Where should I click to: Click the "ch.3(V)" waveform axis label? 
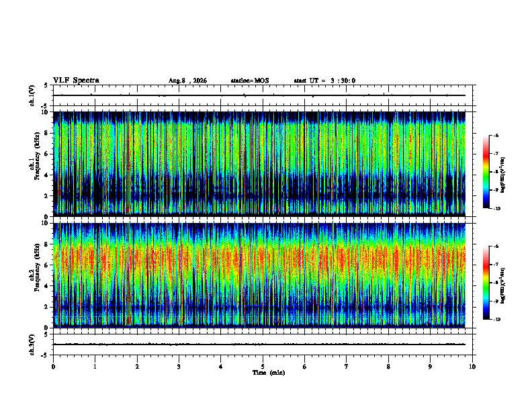32,345
